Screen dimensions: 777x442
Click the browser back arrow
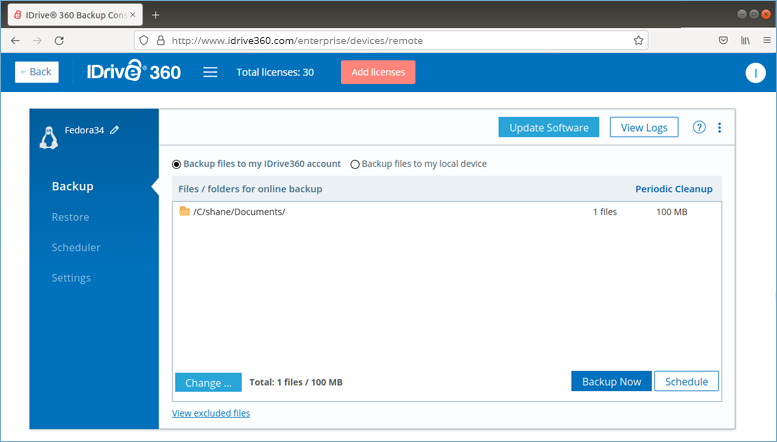15,41
